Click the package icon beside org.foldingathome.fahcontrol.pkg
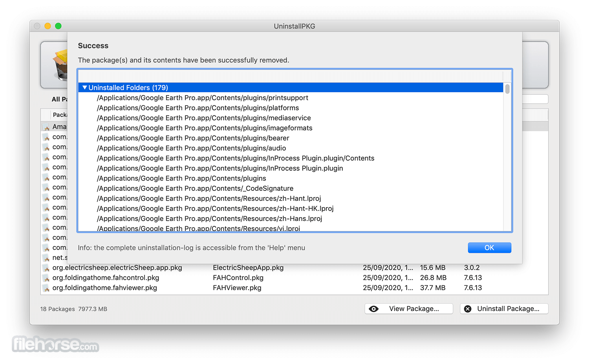 (46, 278)
